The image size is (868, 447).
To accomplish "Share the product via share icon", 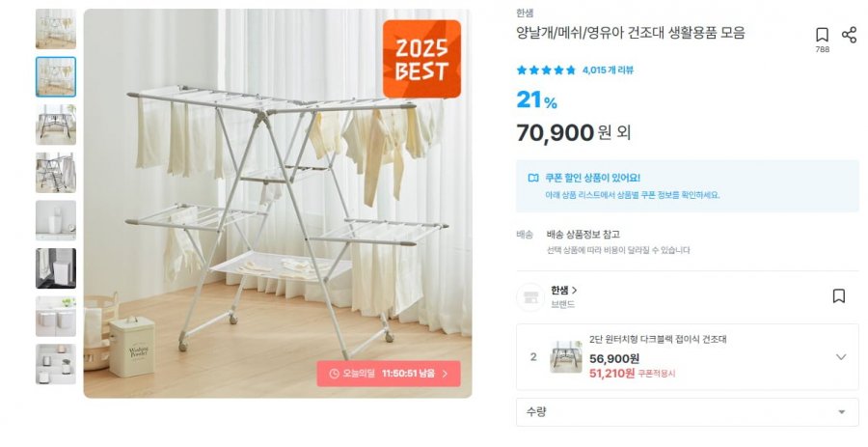I will coord(849,35).
